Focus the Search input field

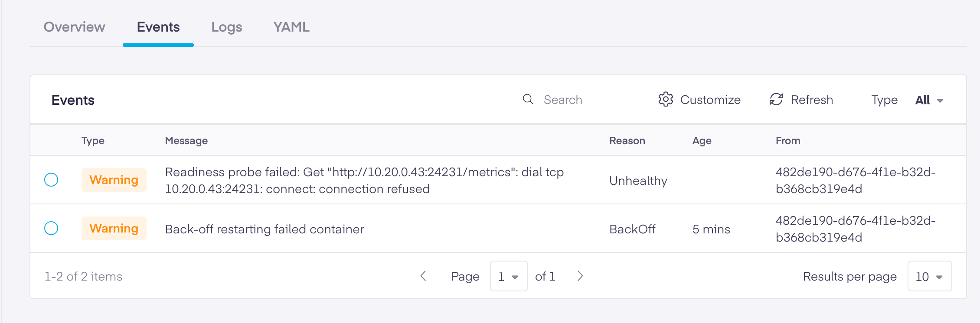click(581, 100)
